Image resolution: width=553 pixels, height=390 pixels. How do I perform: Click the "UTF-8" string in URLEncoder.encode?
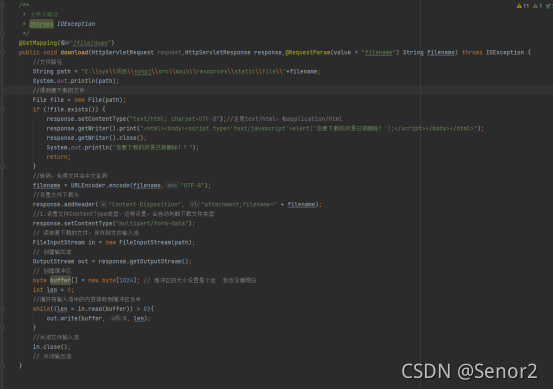coord(192,186)
